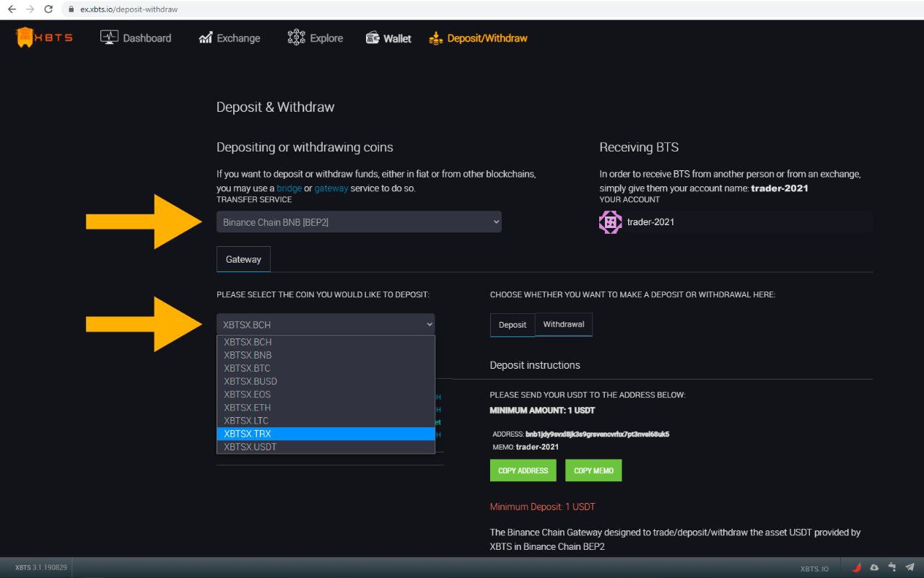The width and height of the screenshot is (924, 578).
Task: Open the Wallet page
Action: click(388, 38)
